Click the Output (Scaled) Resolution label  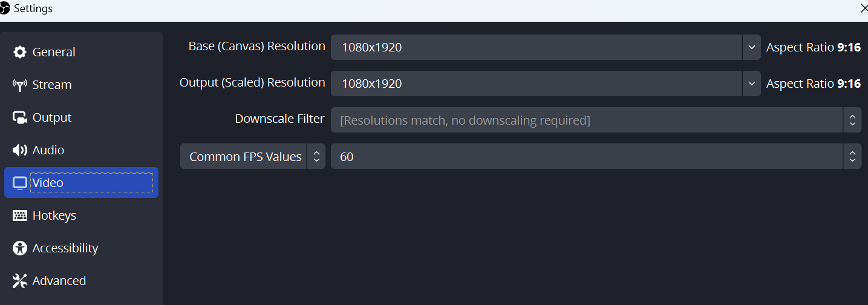tap(252, 82)
